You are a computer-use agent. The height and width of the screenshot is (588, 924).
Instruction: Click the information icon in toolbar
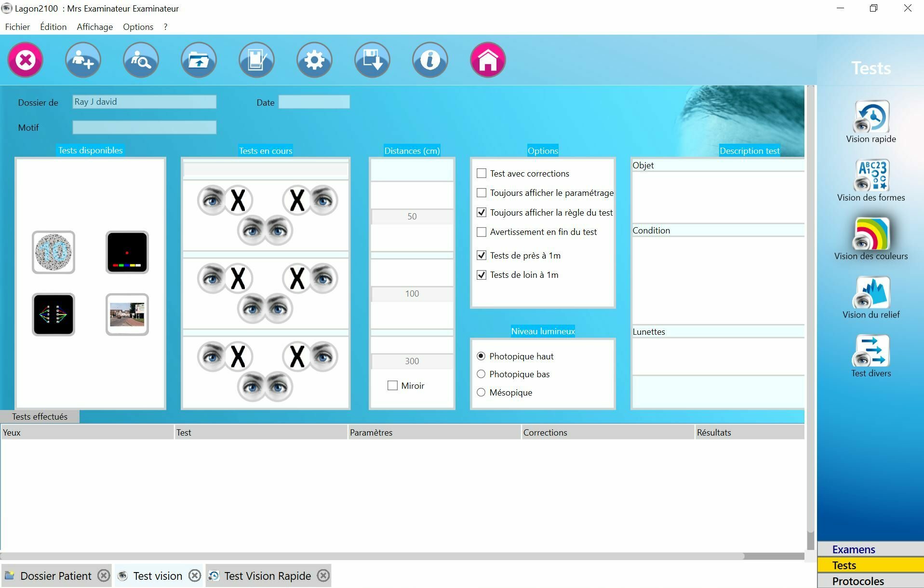(430, 60)
